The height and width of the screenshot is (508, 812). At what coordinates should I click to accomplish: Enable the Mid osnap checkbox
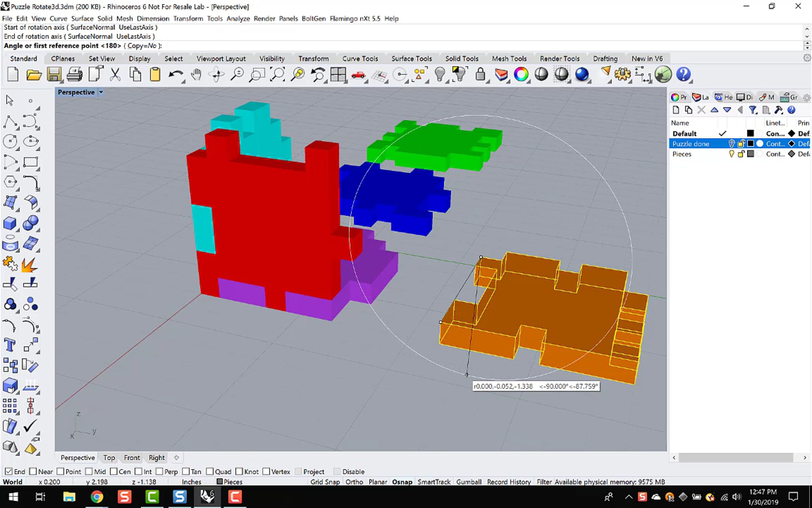tap(89, 471)
